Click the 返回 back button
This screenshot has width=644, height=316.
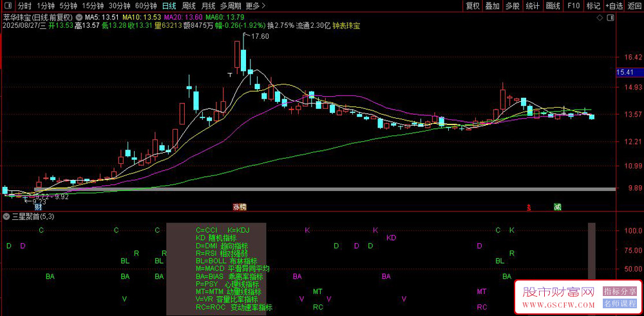(634, 6)
